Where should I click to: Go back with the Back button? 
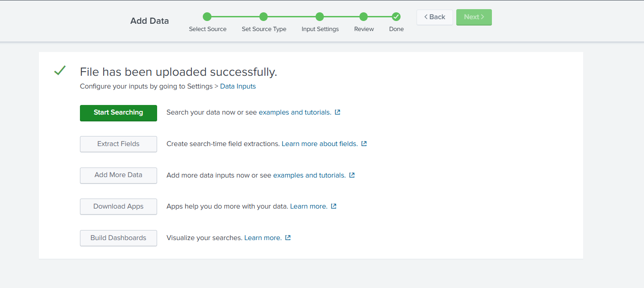click(x=434, y=17)
